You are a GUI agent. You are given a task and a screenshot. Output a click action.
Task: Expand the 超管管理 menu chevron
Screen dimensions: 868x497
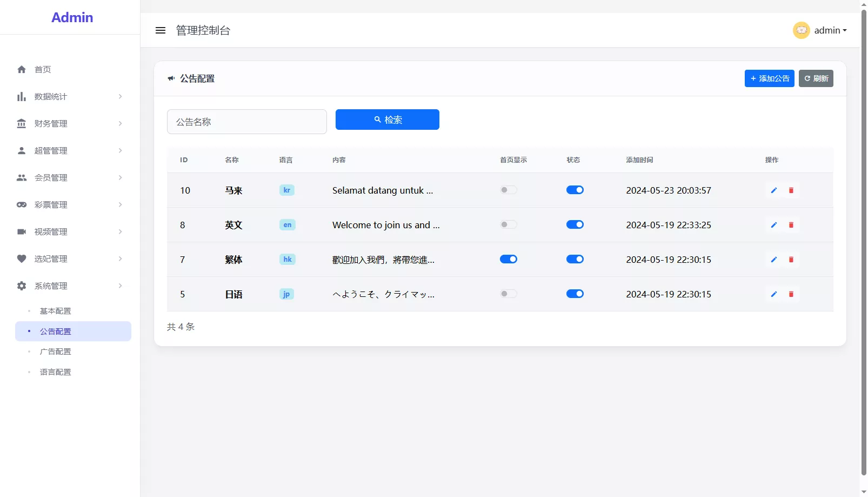pyautogui.click(x=120, y=150)
